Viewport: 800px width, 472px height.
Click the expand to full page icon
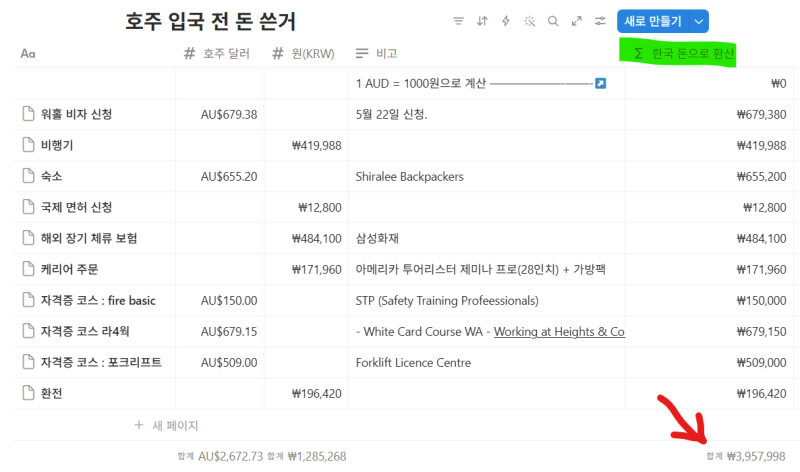coord(577,21)
